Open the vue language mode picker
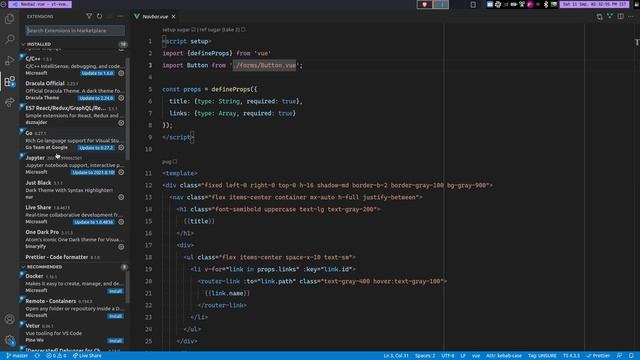The height and width of the screenshot is (360, 640). coord(476,356)
